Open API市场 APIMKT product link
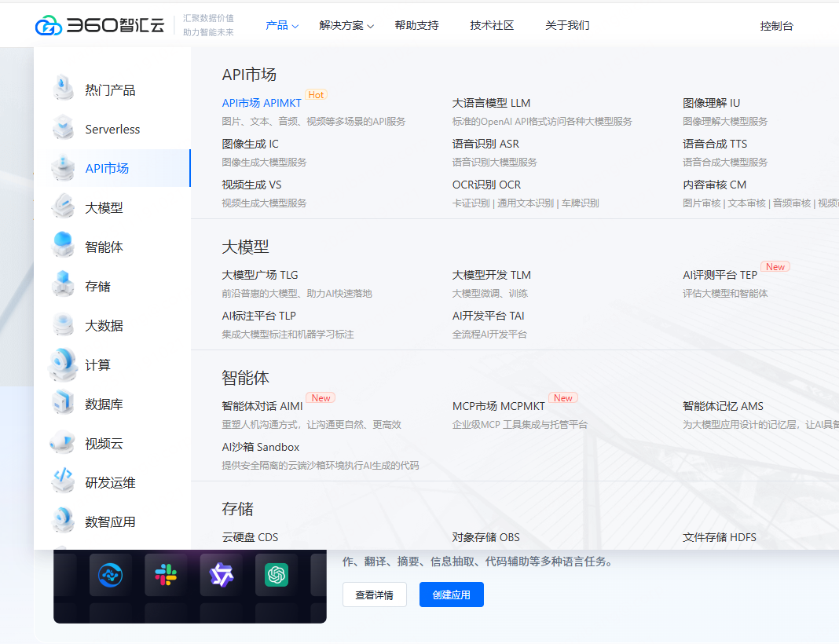Viewport: 839px width, 644px height. (x=262, y=103)
